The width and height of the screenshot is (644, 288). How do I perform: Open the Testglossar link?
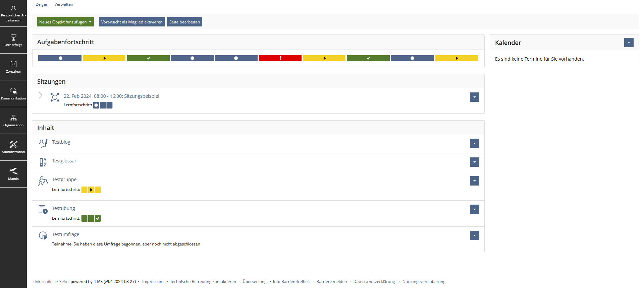(x=64, y=161)
